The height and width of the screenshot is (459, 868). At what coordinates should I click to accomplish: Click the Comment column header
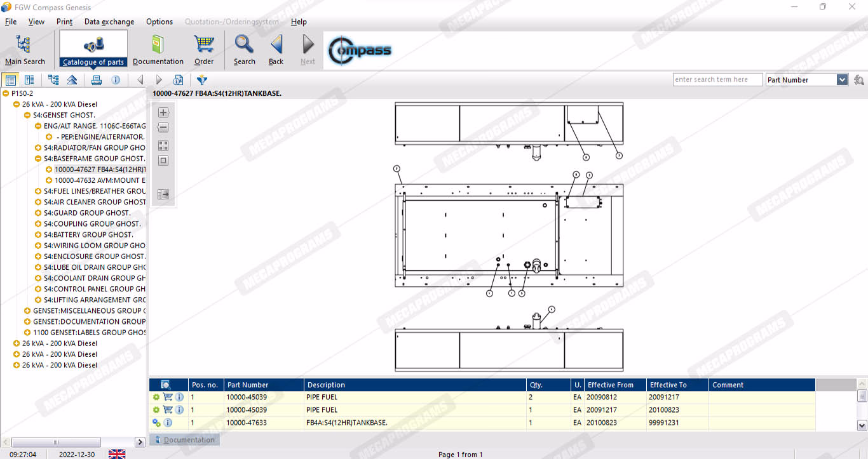pos(762,385)
